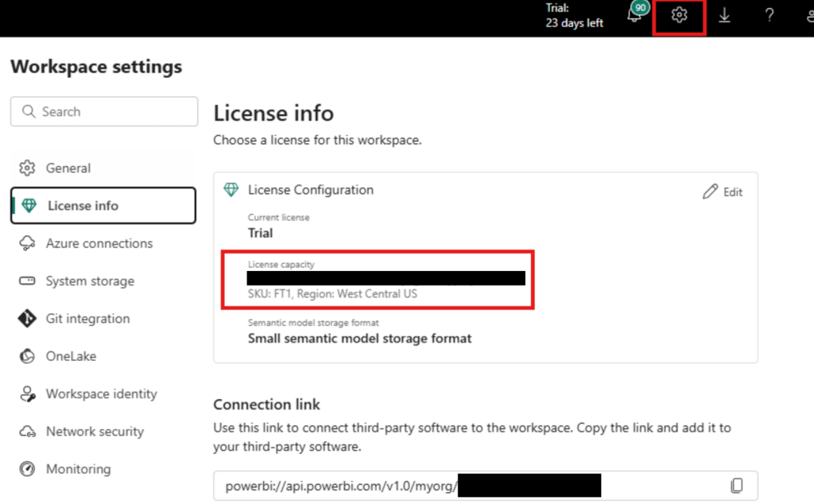The image size is (814, 504).
Task: Click Edit in the License Configuration card
Action: pos(723,192)
